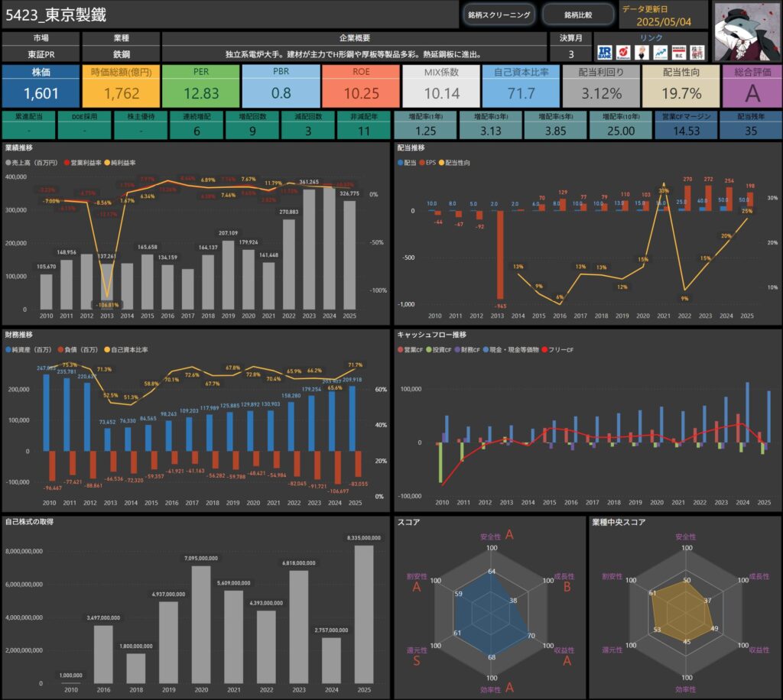This screenshot has width=783, height=700.
Task: Open the link icon showing a suited man
Action: 642,53
